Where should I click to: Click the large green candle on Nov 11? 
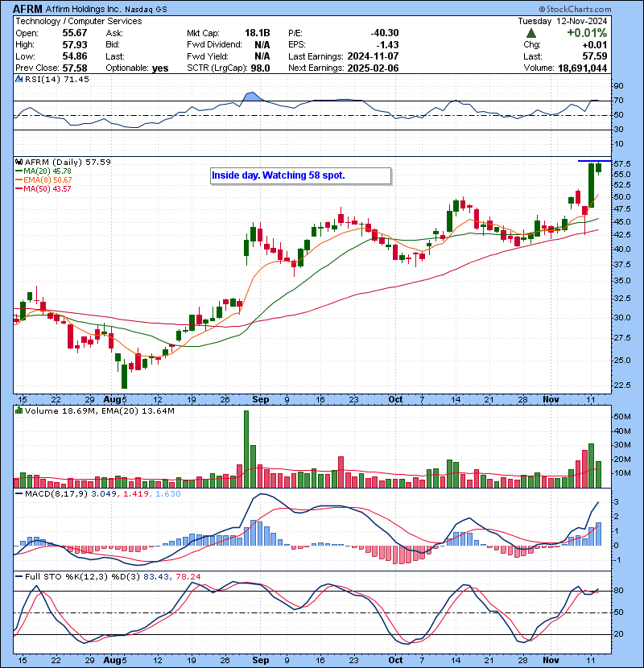click(x=592, y=185)
